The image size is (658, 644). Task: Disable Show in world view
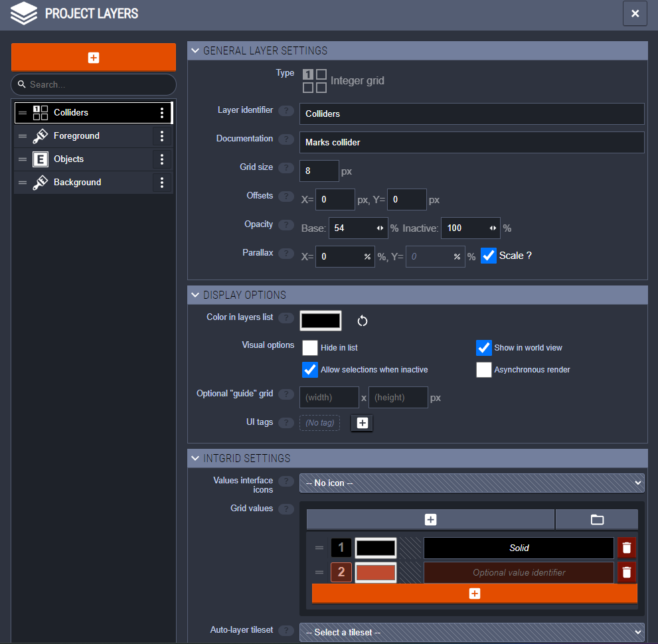pyautogui.click(x=484, y=347)
